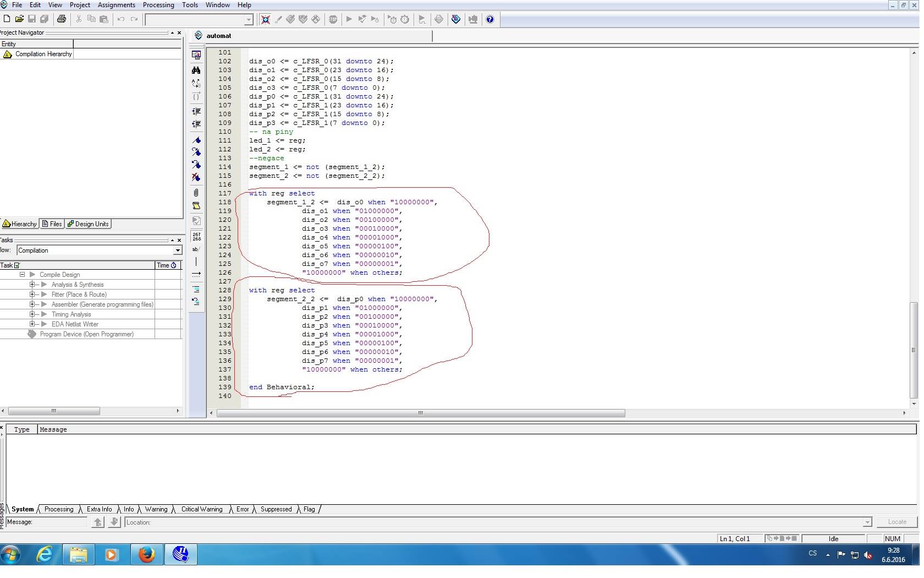Viewport: 924px width, 578px height.
Task: Click the paperclip icon in editor sidebar
Action: pos(196,193)
